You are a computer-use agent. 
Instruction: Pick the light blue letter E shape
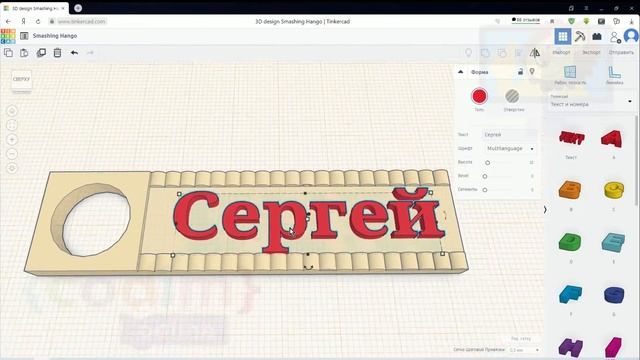[x=613, y=243]
